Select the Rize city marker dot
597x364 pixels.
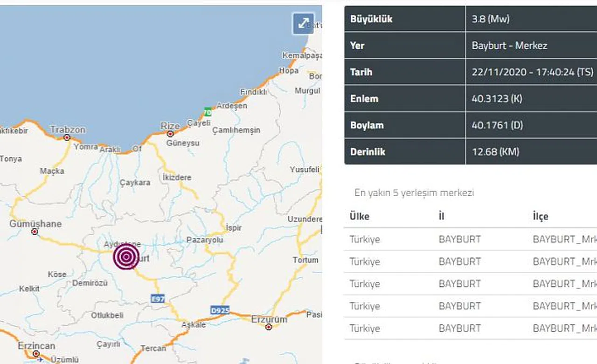[x=170, y=134]
